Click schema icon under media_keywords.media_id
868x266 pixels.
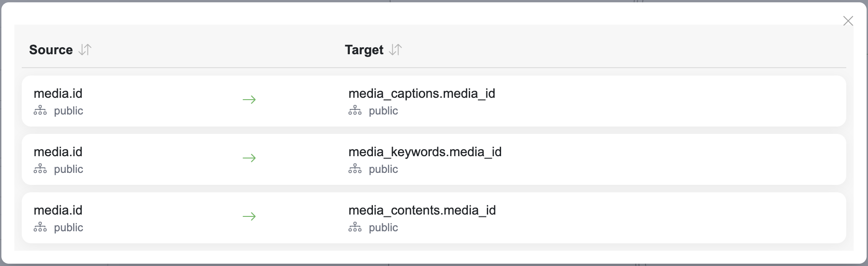pos(355,169)
